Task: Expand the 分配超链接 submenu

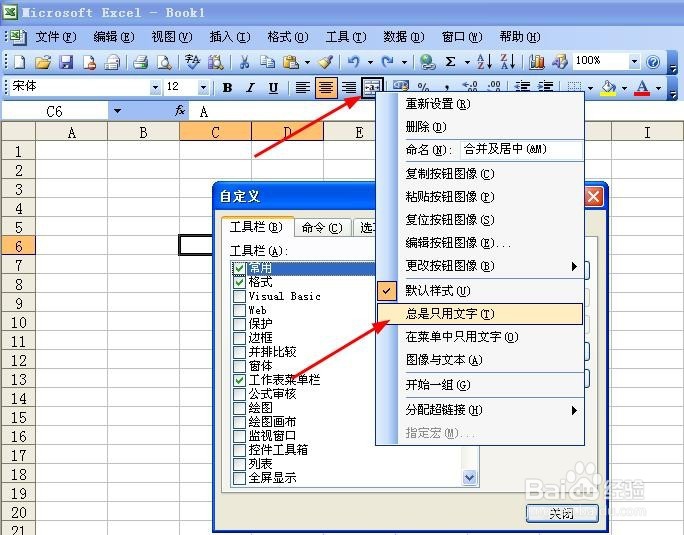Action: [x=575, y=410]
